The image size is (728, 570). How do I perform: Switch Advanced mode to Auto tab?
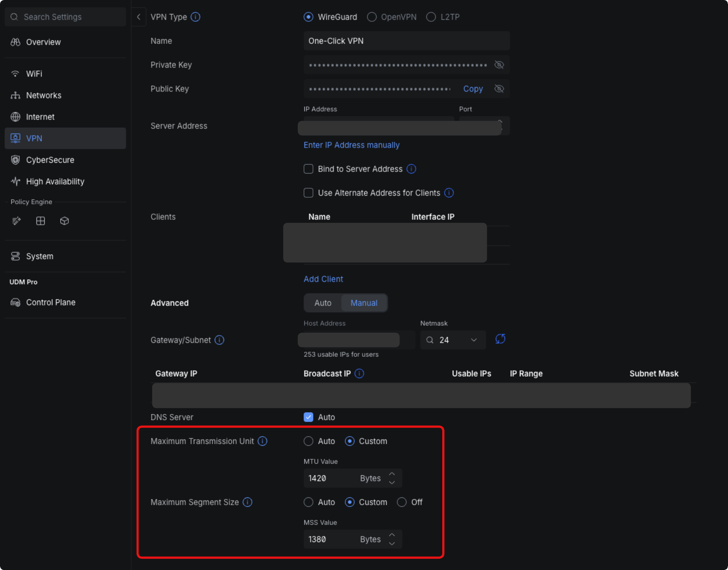pyautogui.click(x=322, y=303)
